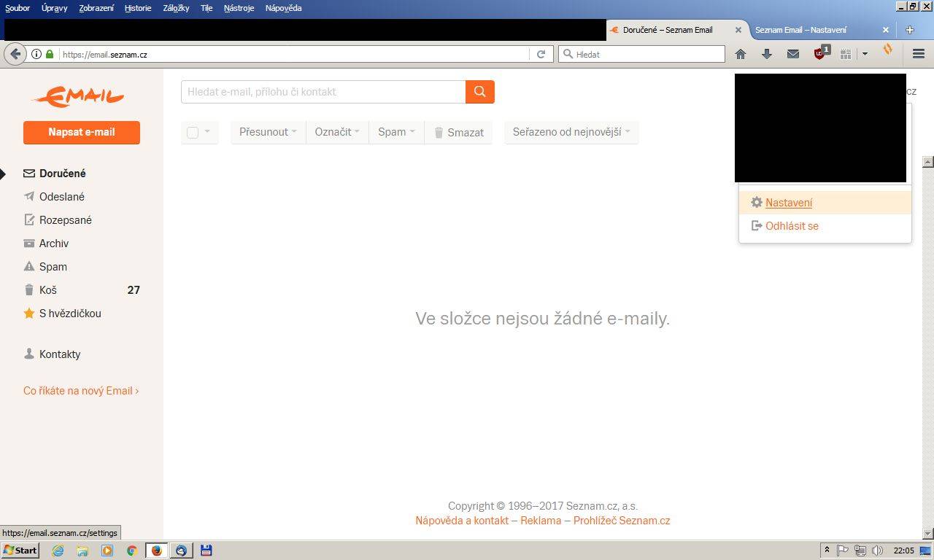Click the Action Center flag tray icon

[x=842, y=551]
